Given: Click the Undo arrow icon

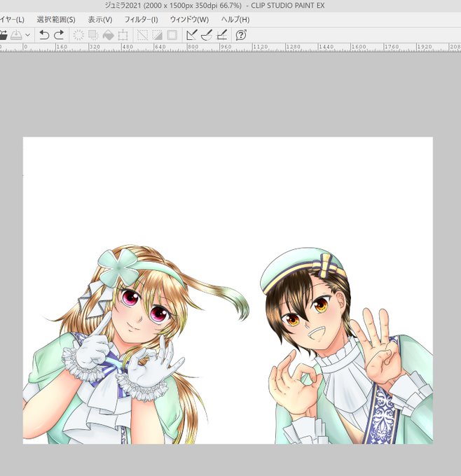Looking at the screenshot, I should tap(44, 35).
